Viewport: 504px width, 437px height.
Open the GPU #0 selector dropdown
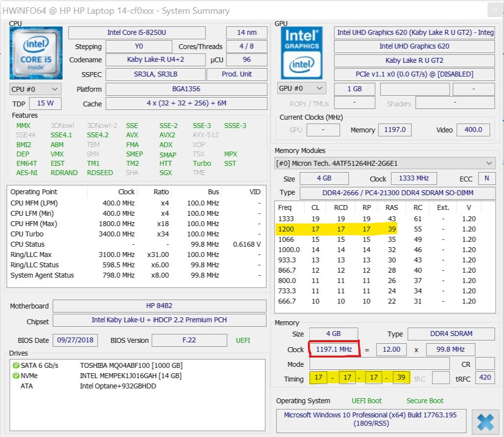[x=301, y=88]
